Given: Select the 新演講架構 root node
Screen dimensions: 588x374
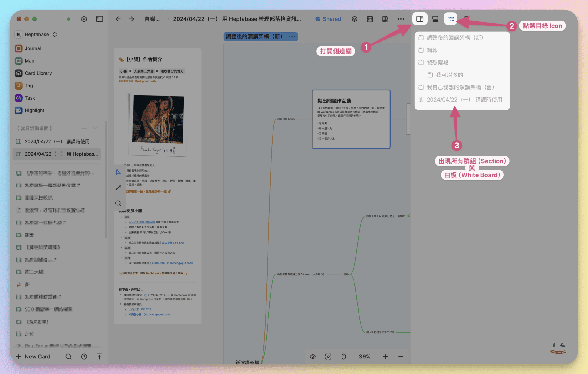Looking at the screenshot, I should (x=247, y=362).
